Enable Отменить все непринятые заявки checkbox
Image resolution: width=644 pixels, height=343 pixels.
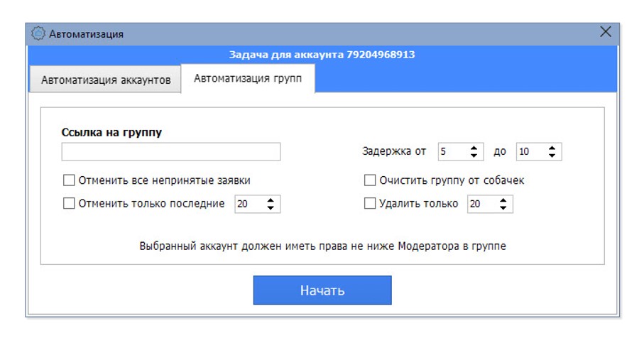[69, 180]
